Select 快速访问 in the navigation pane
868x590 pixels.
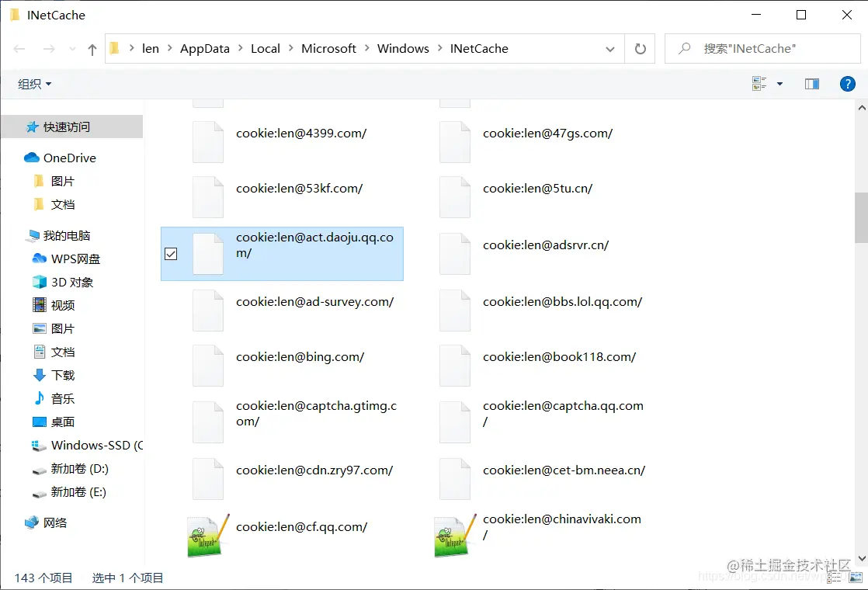[72, 127]
